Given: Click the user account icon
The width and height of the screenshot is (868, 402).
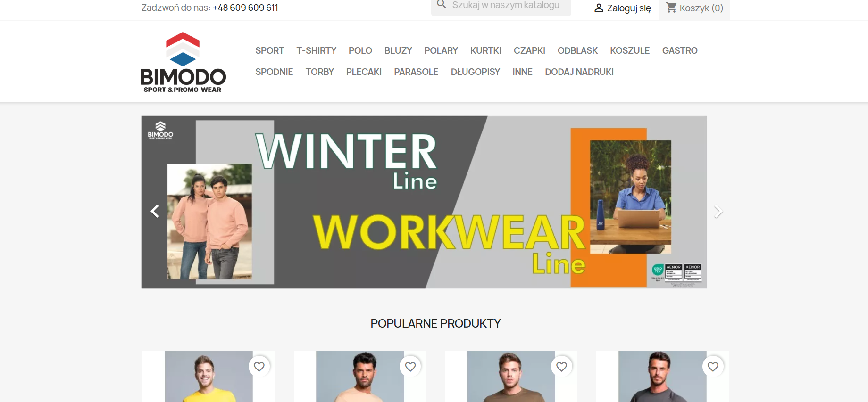Looking at the screenshot, I should coord(599,8).
